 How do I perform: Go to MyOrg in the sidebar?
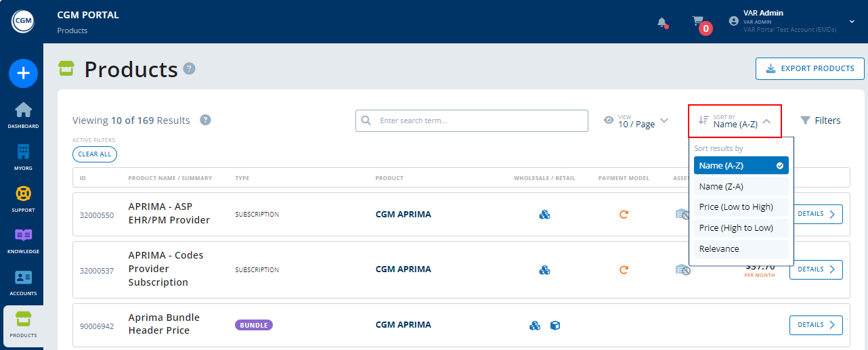(x=23, y=156)
